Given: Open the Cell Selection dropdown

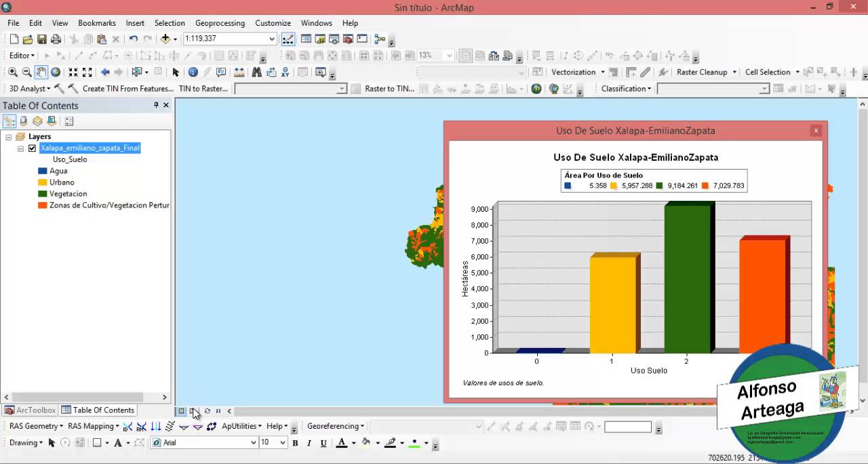Looking at the screenshot, I should click(772, 72).
